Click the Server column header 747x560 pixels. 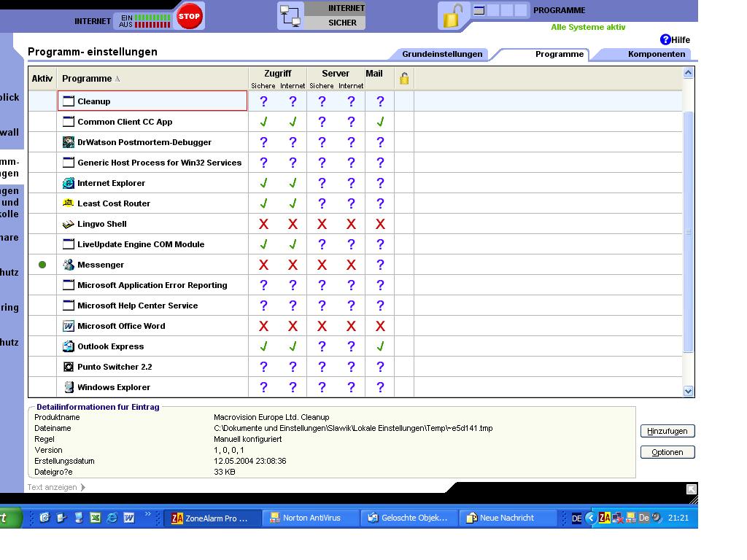tap(336, 74)
